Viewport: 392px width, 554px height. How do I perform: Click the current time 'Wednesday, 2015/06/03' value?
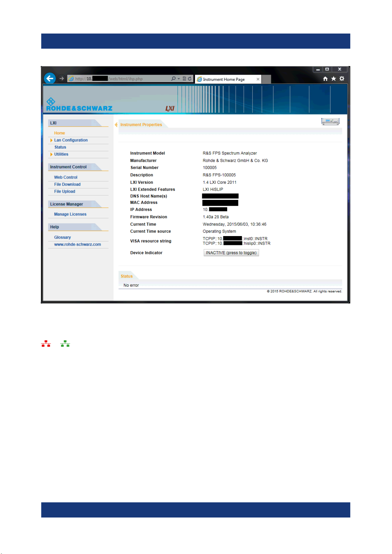click(234, 224)
